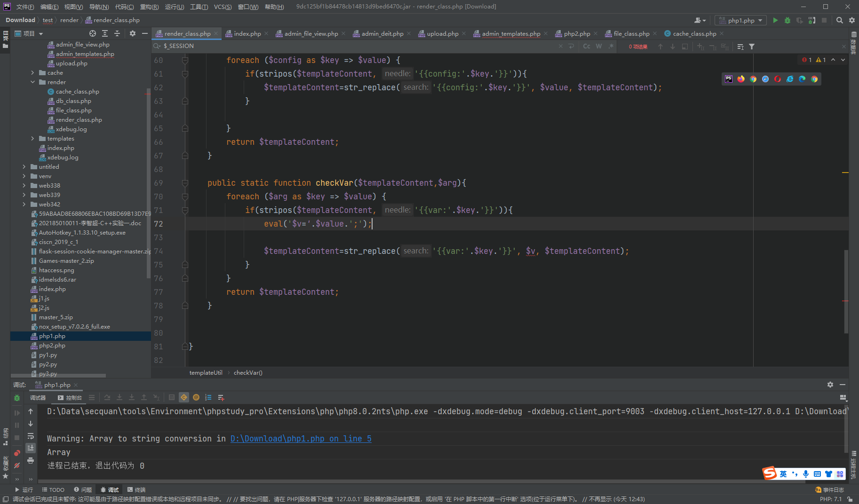Open the 代码(C) menu
The height and width of the screenshot is (504, 859).
124,7
